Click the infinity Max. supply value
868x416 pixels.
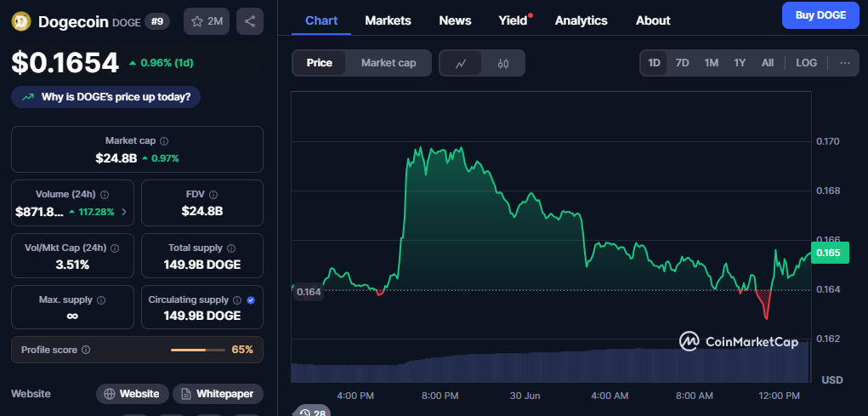pyautogui.click(x=72, y=316)
